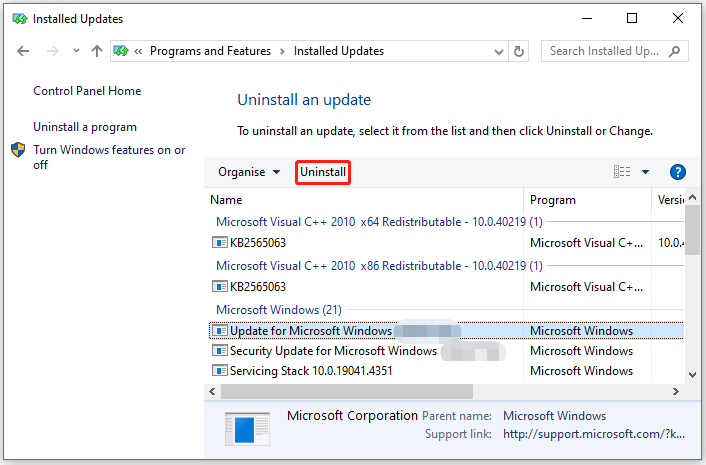Sort by the Program column header
Image resolution: width=706 pixels, height=465 pixels.
pos(587,200)
